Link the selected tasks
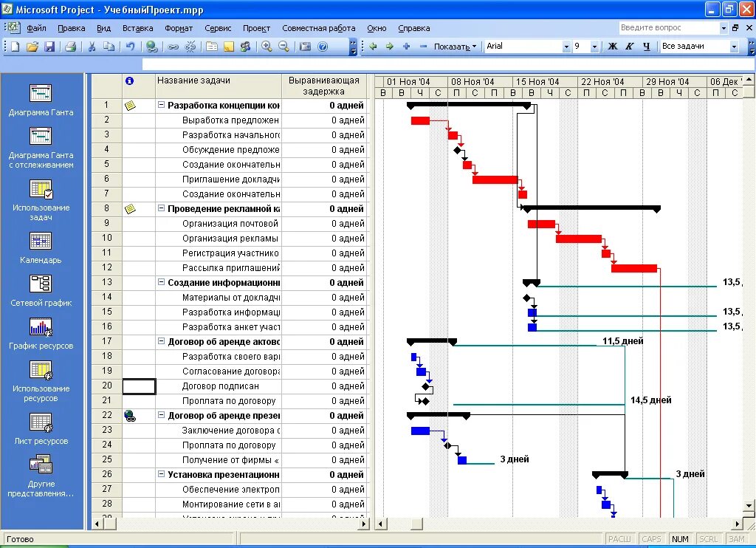Viewport: 756px width, 548px height. coord(173,47)
